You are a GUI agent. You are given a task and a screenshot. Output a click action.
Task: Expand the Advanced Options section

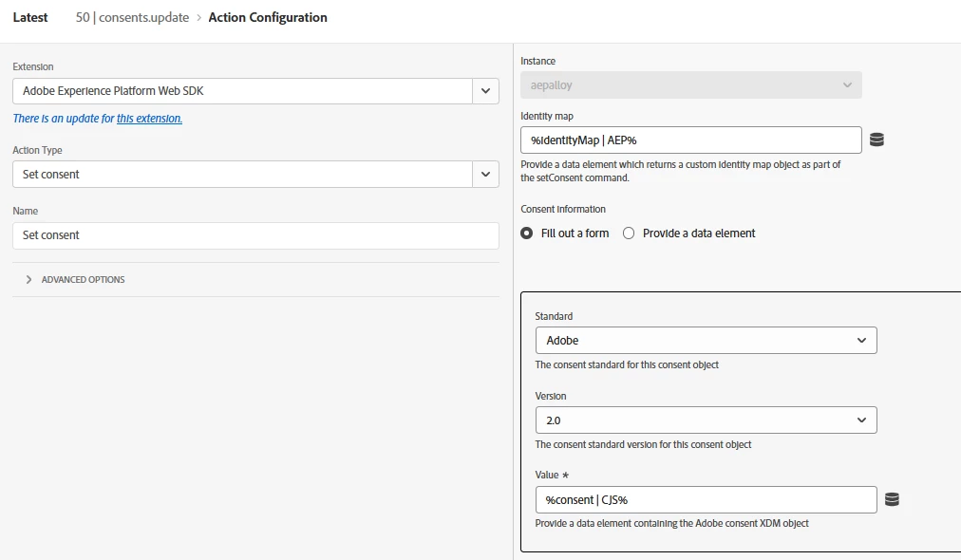[x=29, y=280]
